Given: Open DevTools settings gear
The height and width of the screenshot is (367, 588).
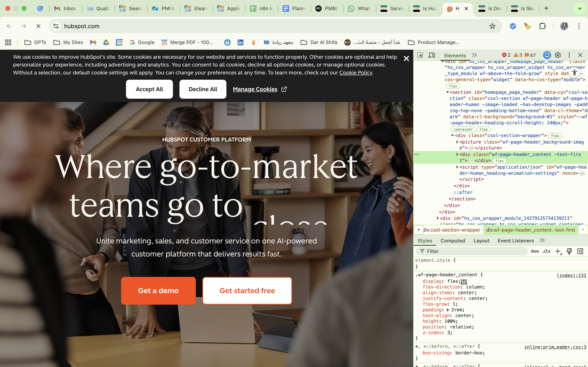Looking at the screenshot, I should [558, 55].
